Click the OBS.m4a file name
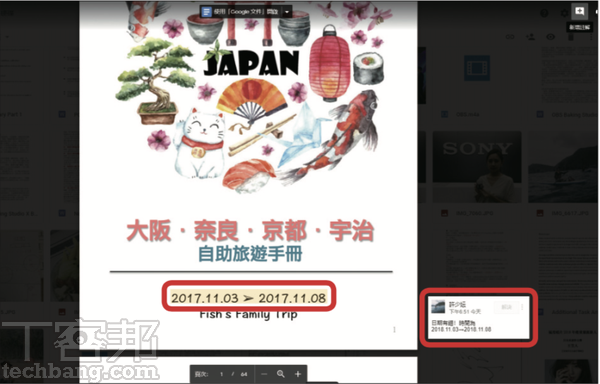600x384 pixels. (468, 114)
